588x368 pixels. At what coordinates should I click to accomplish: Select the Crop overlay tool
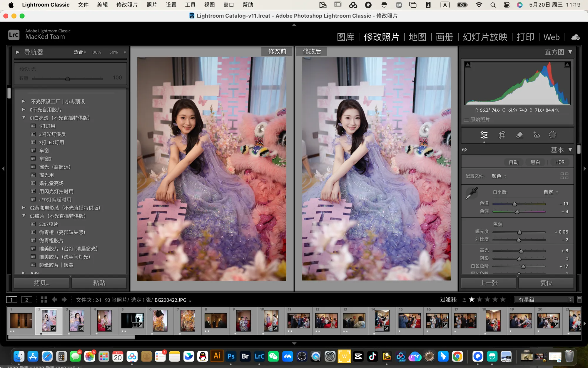tap(502, 135)
